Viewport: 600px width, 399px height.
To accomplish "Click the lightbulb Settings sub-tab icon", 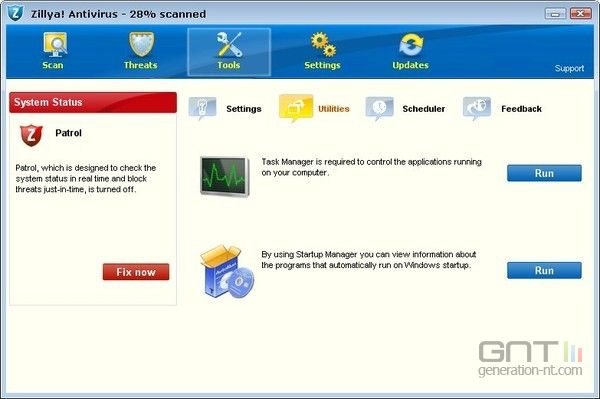I will click(202, 108).
